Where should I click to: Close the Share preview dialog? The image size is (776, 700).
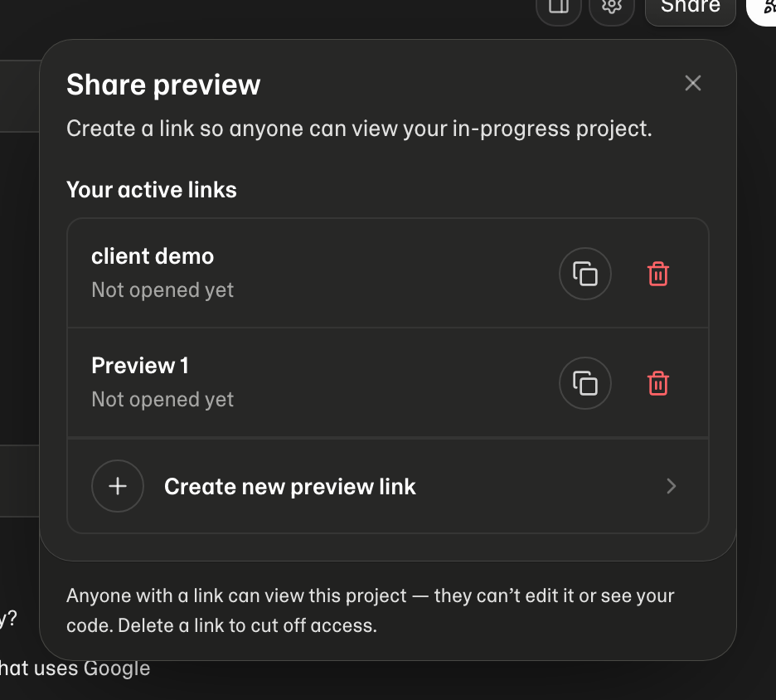click(x=693, y=83)
